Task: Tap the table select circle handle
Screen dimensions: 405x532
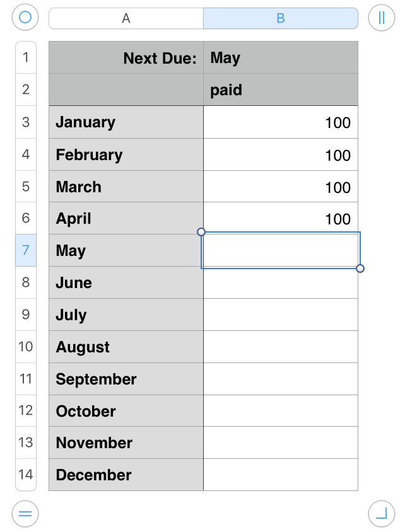Action: tap(25, 18)
